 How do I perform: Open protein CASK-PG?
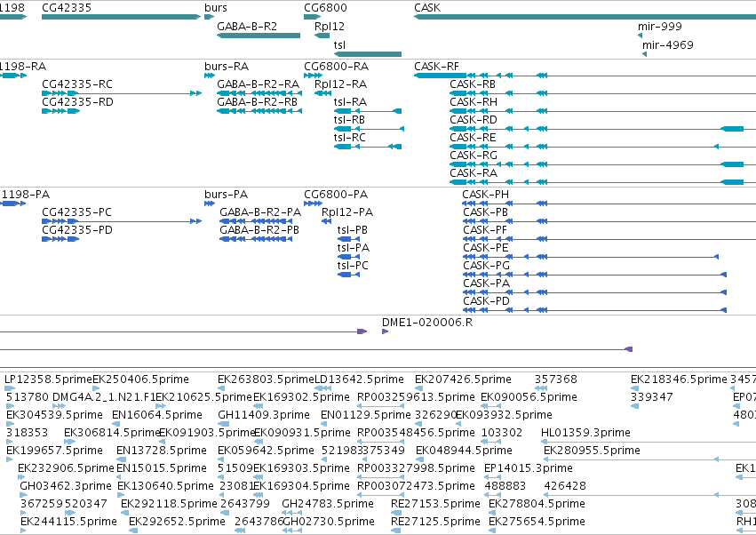coord(487,266)
